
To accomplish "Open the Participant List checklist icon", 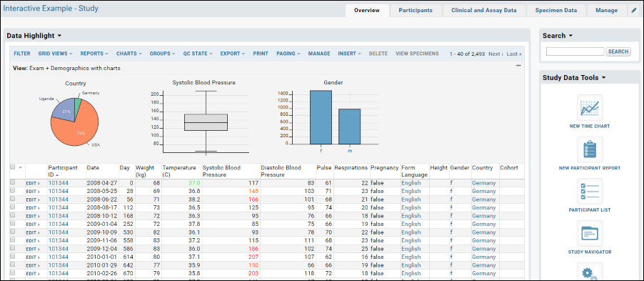I will click(590, 192).
